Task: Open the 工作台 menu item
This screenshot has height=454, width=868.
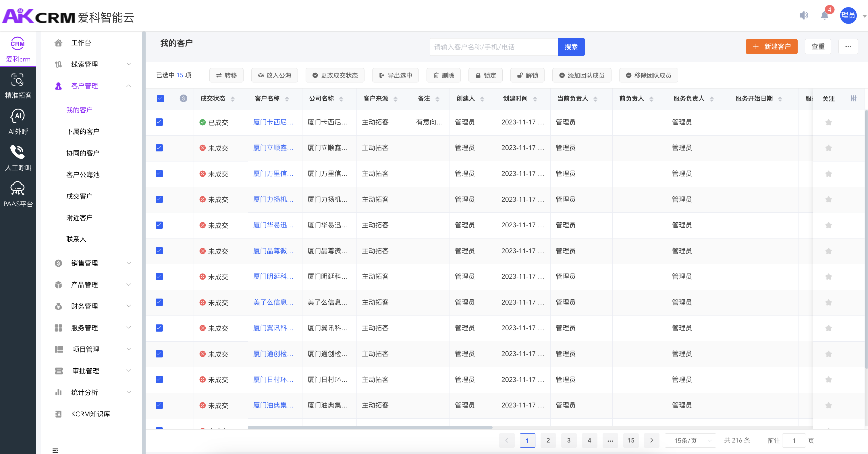Action: [81, 43]
